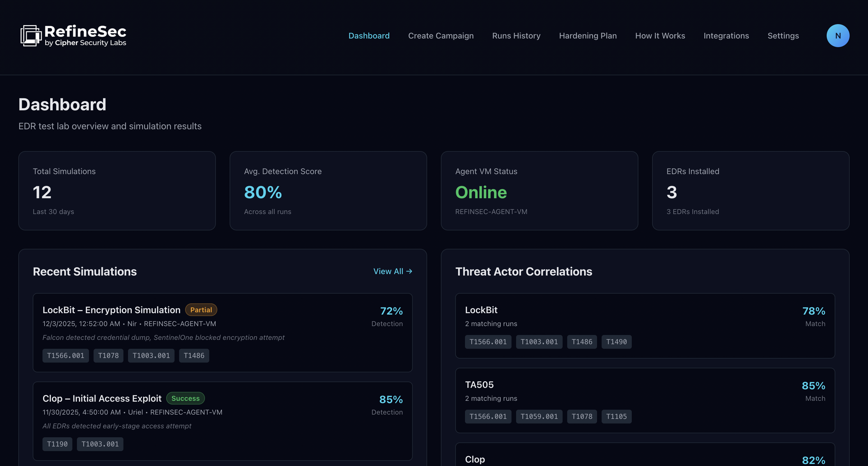Click the RefineSec logo
The height and width of the screenshot is (466, 868).
(73, 35)
